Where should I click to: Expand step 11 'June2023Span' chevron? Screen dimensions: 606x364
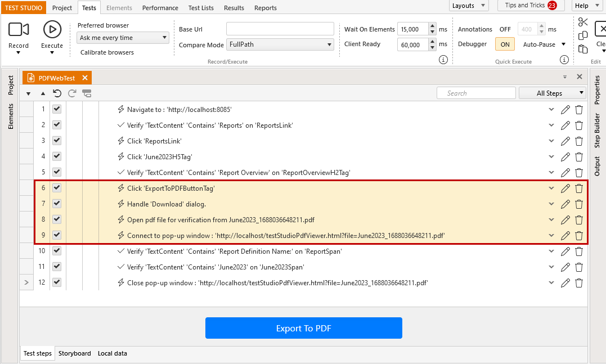(x=551, y=267)
